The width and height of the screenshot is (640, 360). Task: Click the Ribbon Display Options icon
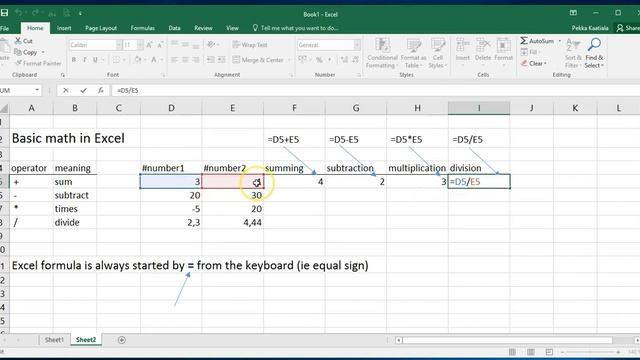[x=573, y=13]
